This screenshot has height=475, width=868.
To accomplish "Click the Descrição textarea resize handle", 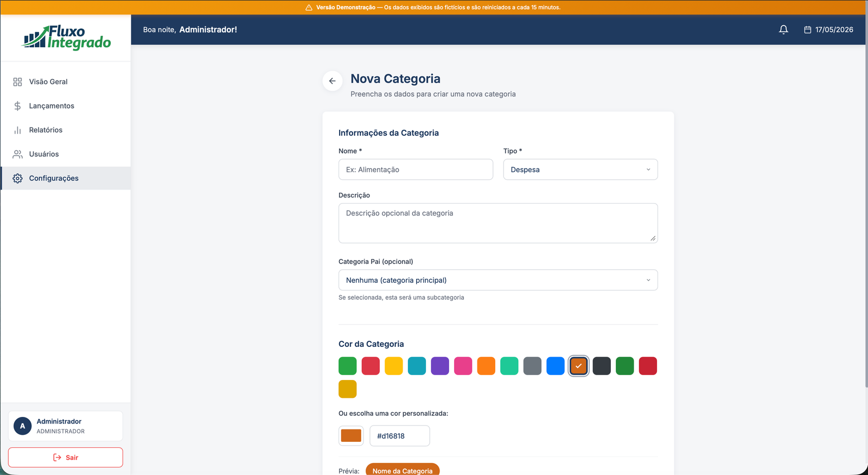I will [653, 238].
